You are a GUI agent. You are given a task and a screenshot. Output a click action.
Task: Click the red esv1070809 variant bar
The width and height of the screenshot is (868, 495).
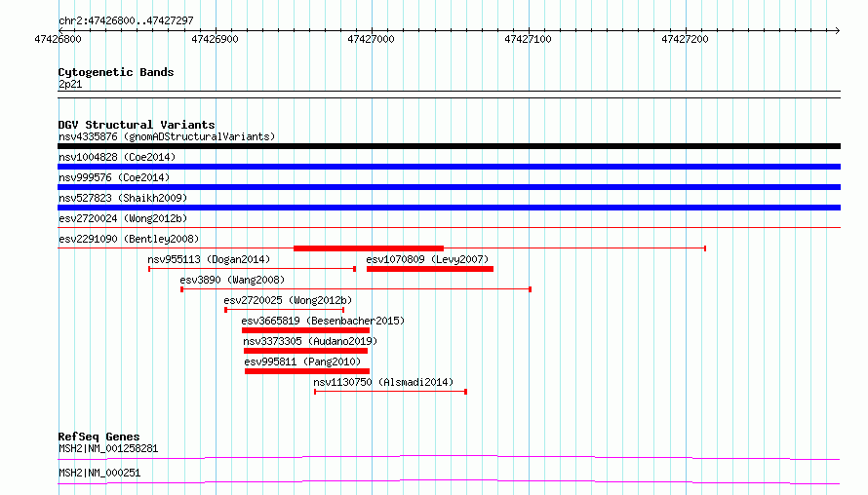tap(430, 269)
